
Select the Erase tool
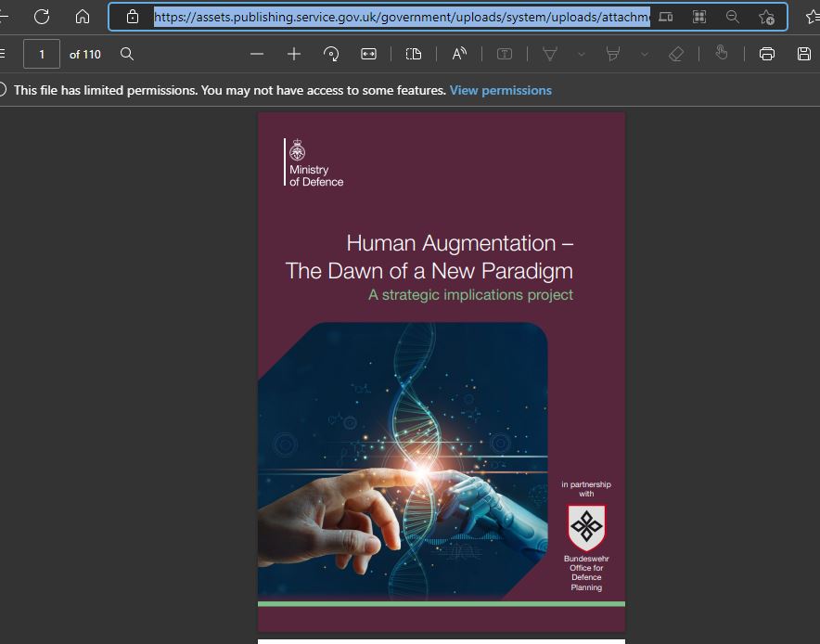click(x=676, y=54)
